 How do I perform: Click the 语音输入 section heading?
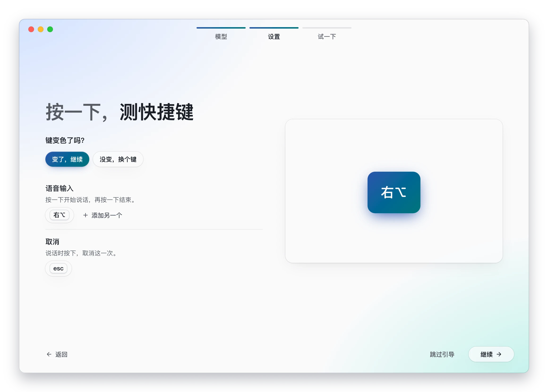(59, 188)
